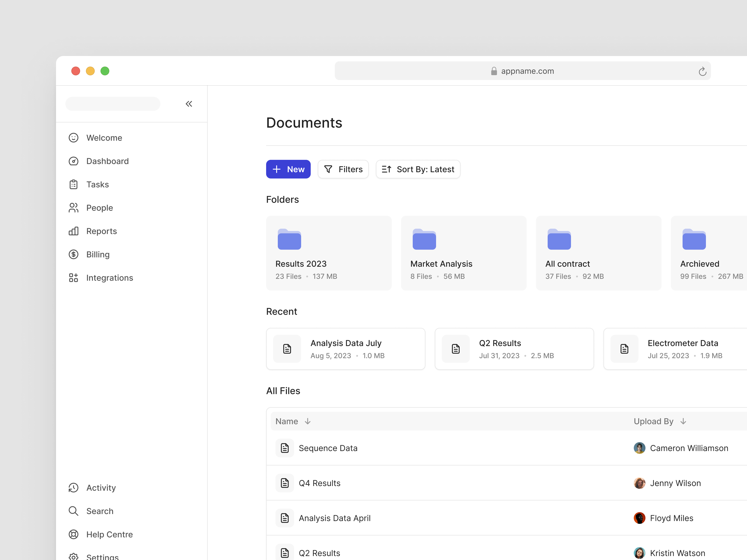
Task: Click Jenny Wilson's avatar
Action: point(639,483)
